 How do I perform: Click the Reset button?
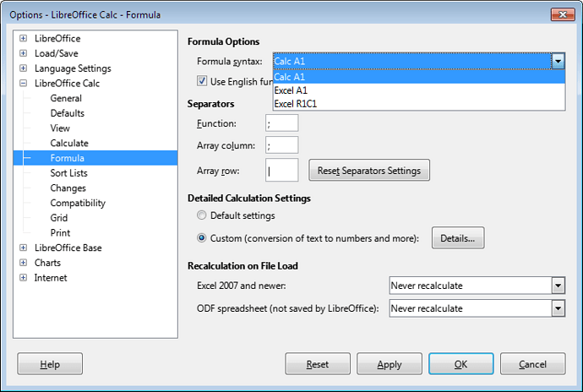pyautogui.click(x=318, y=364)
